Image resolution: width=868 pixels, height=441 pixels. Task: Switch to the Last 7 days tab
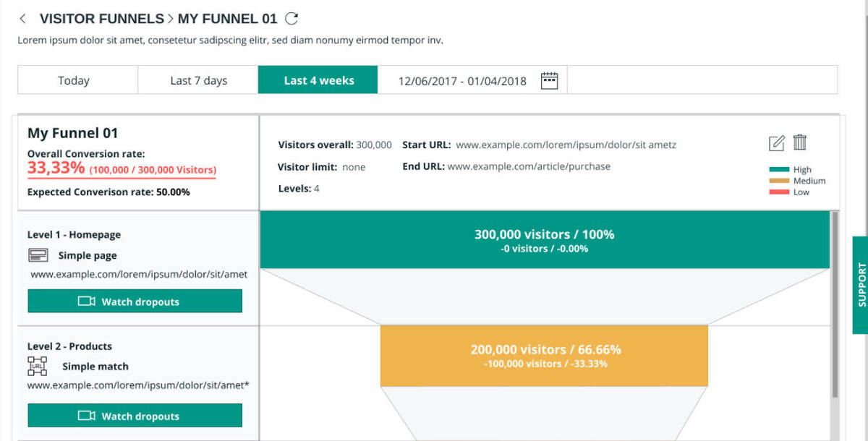point(198,80)
